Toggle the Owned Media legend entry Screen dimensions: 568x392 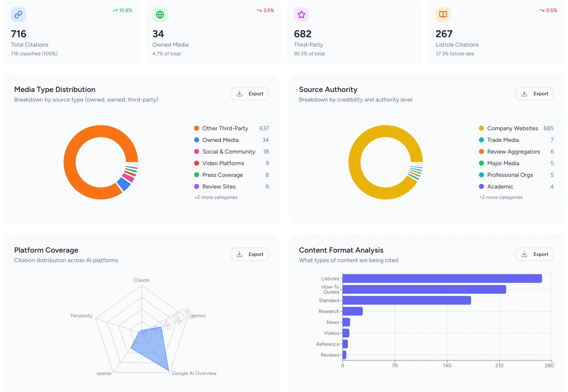coord(220,140)
